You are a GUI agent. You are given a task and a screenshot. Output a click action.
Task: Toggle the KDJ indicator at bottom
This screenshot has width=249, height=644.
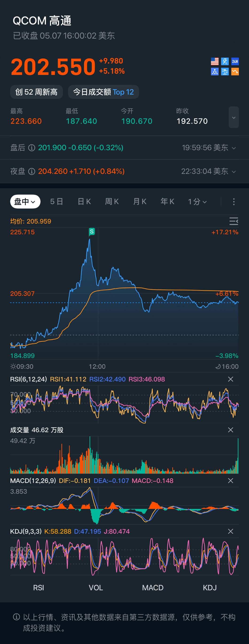[x=210, y=588]
